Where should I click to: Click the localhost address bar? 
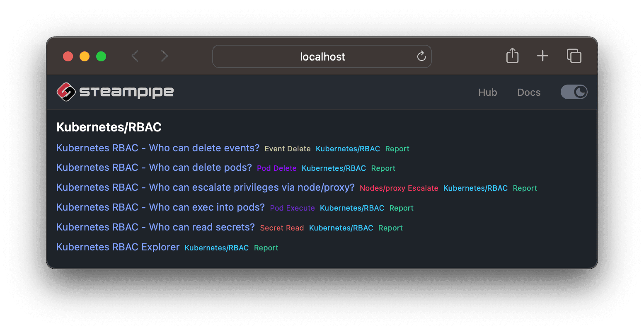click(322, 56)
